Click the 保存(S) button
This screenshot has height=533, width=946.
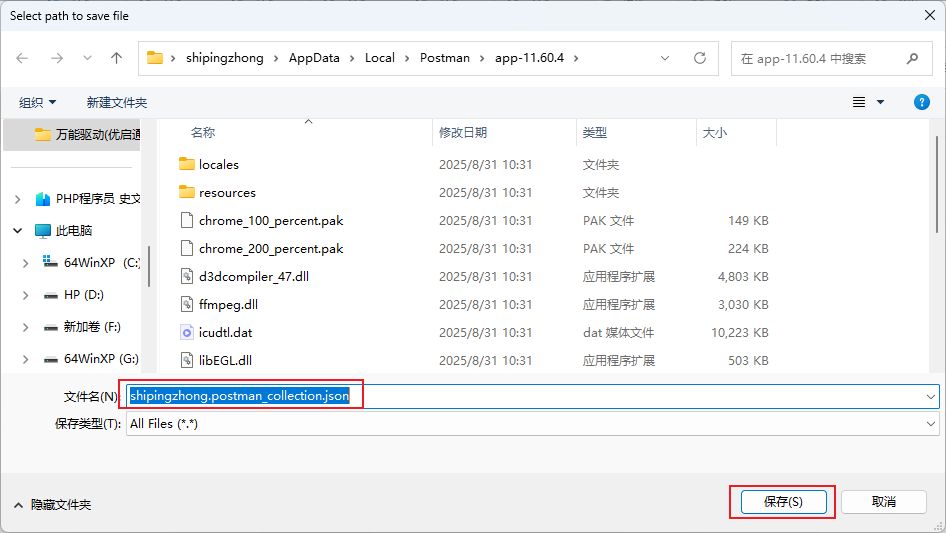tap(782, 501)
